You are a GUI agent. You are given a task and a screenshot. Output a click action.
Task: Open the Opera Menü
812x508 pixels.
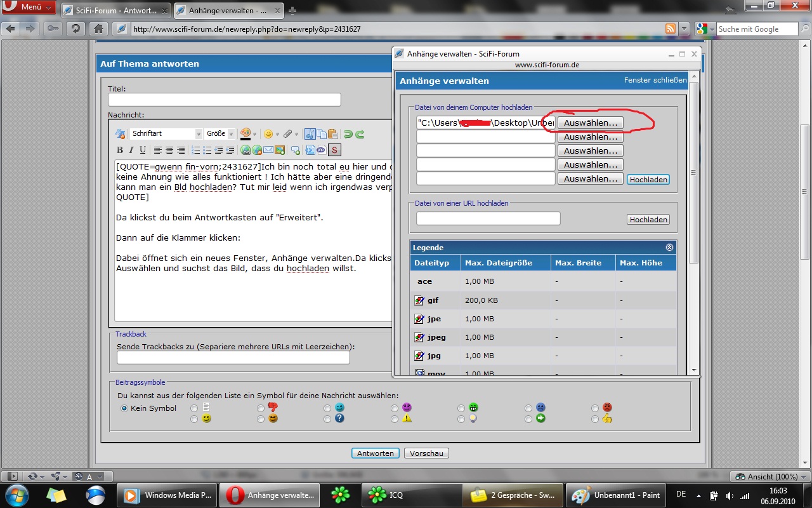click(x=29, y=7)
